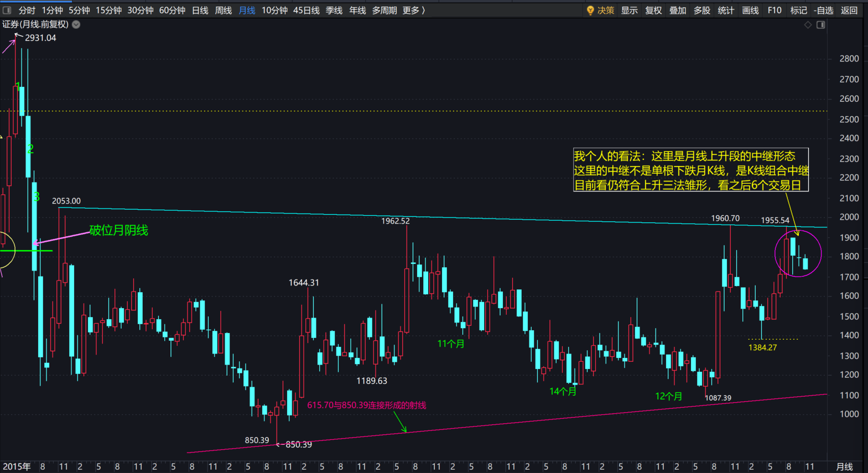Click the 2800 price axis value

pyautogui.click(x=849, y=59)
